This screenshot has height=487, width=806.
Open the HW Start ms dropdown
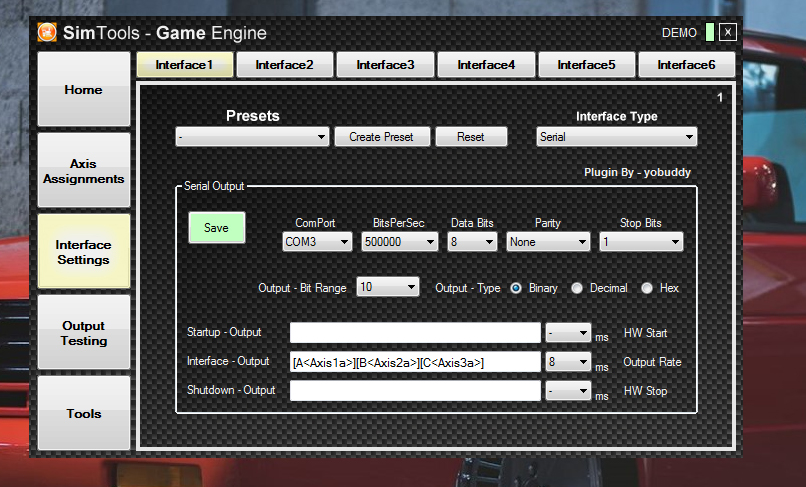tap(569, 333)
